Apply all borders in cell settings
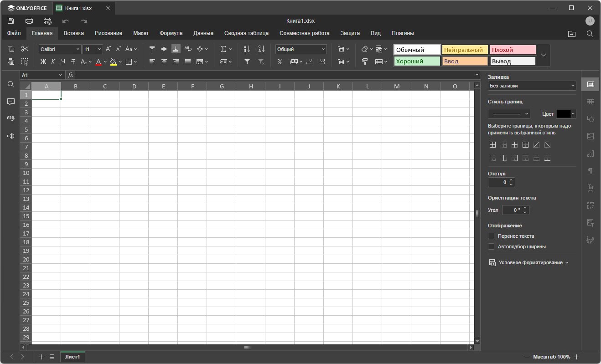Viewport: 601px width, 364px height. (x=492, y=145)
